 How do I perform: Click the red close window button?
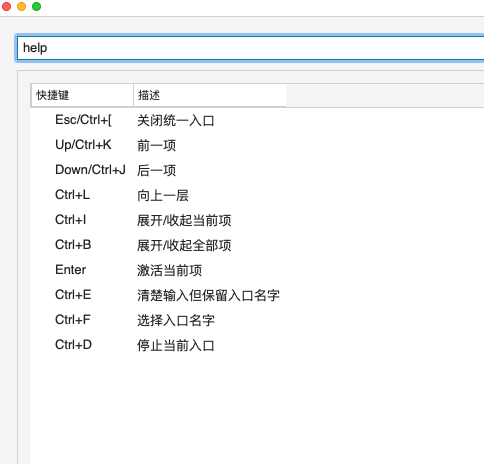pyautogui.click(x=6, y=6)
